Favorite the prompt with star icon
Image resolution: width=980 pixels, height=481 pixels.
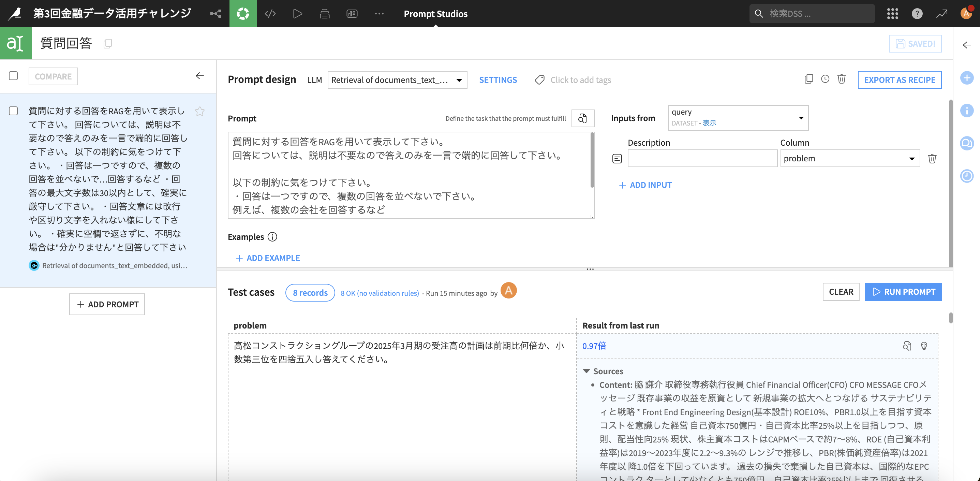coord(200,111)
